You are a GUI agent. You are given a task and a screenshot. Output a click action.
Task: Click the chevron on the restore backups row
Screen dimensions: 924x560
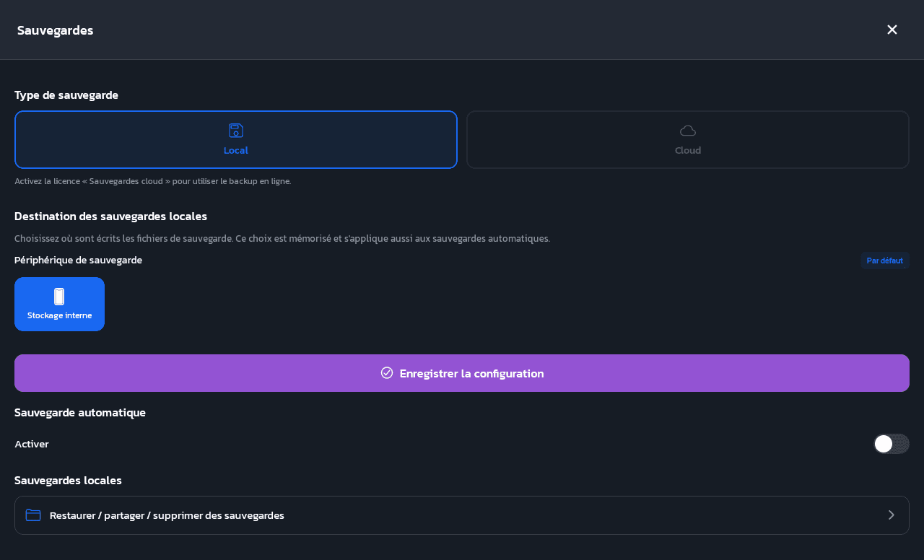(892, 515)
